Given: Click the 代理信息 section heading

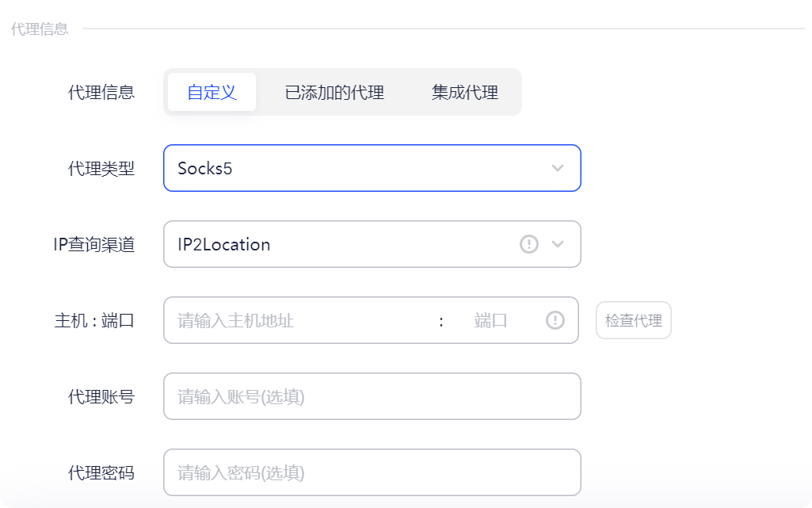Looking at the screenshot, I should pos(40,29).
